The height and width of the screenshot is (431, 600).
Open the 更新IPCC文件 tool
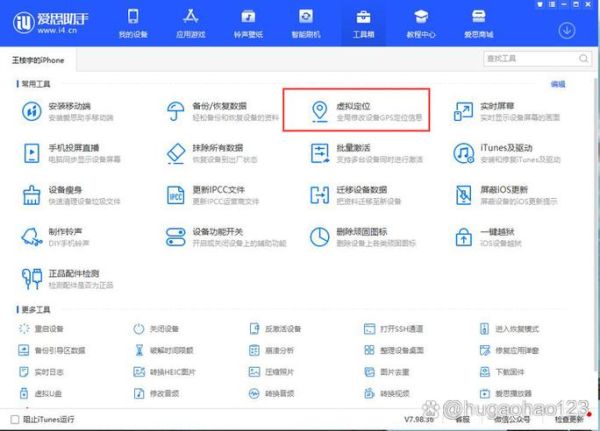pos(212,195)
